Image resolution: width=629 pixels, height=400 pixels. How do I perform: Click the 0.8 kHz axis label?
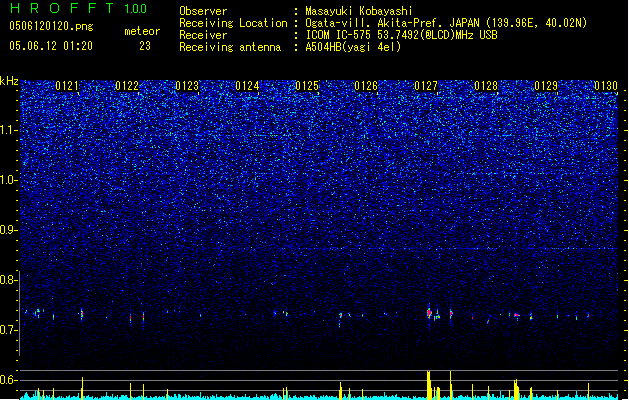pos(8,280)
